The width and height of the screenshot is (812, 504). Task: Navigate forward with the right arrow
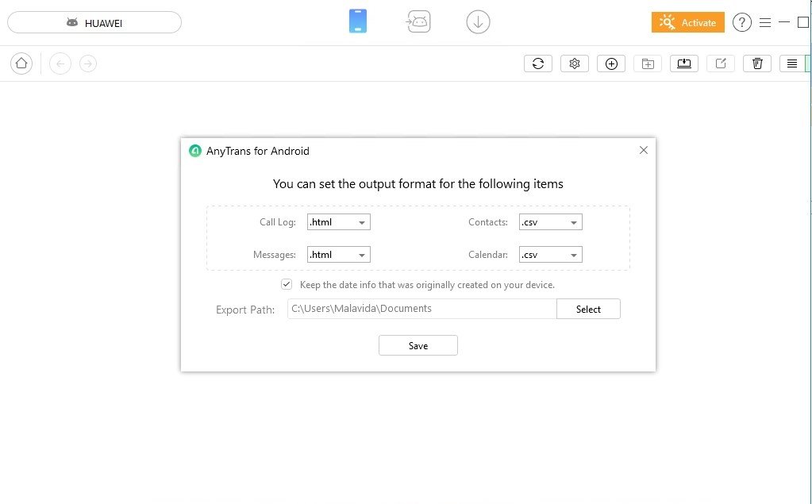click(x=88, y=63)
